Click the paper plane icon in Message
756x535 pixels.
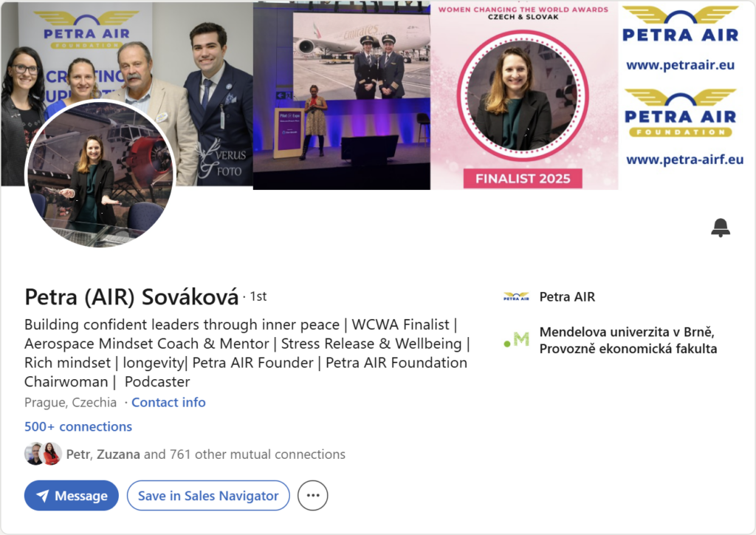coord(42,496)
